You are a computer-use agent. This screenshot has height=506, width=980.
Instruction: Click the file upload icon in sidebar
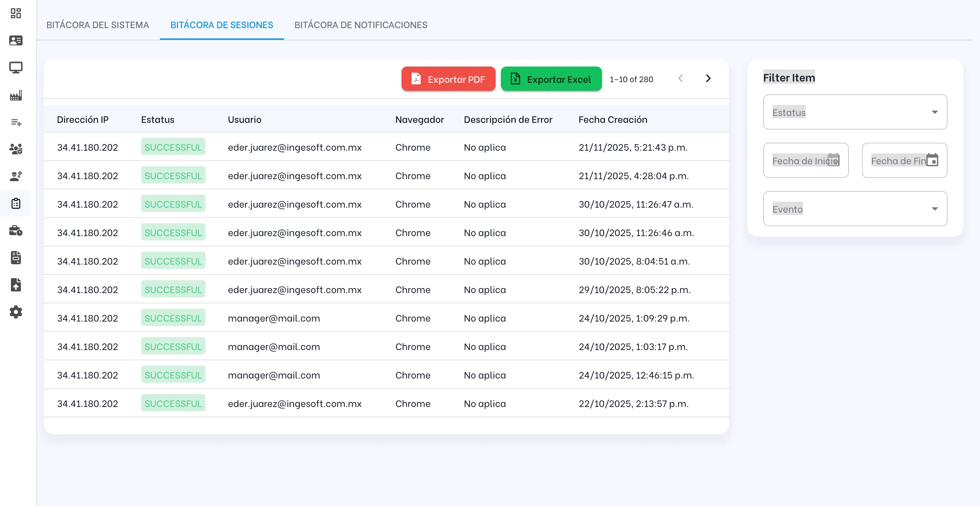[x=16, y=285]
